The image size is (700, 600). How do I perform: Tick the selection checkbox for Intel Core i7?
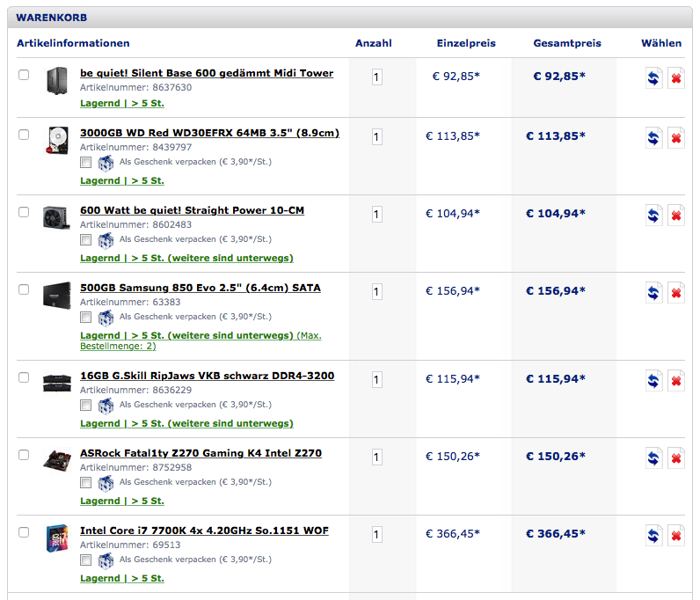pos(24,532)
